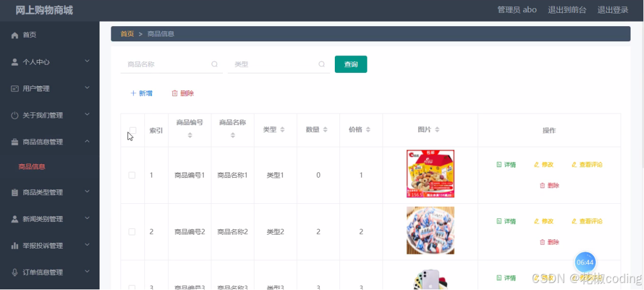This screenshot has width=644, height=290.
Task: Click the 操作 column header
Action: [x=549, y=130]
